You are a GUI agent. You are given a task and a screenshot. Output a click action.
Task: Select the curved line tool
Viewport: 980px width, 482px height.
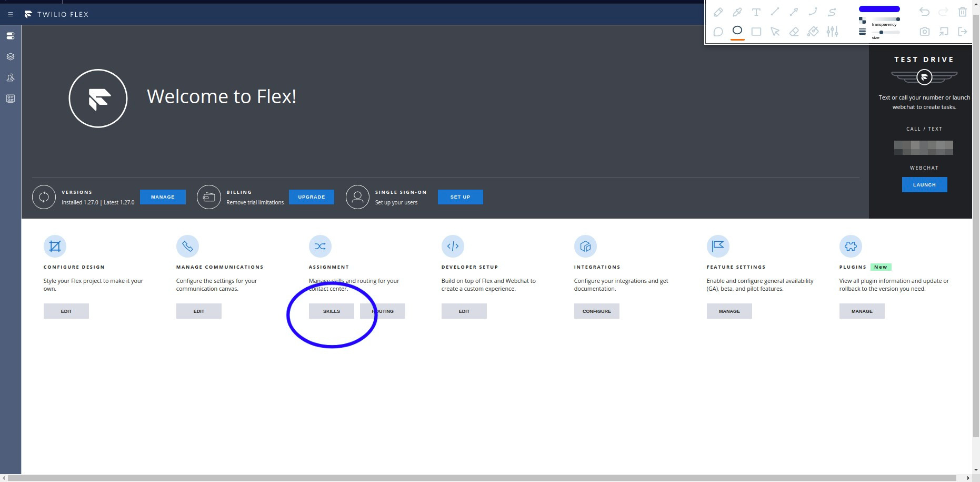click(813, 12)
